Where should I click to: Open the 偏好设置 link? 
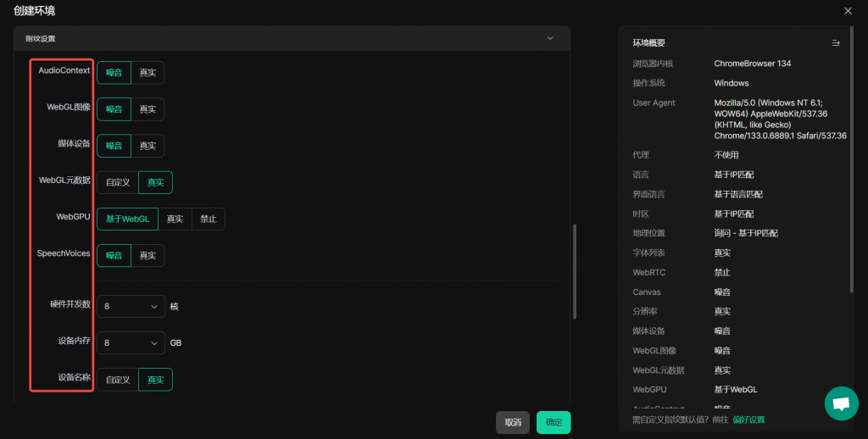point(748,420)
